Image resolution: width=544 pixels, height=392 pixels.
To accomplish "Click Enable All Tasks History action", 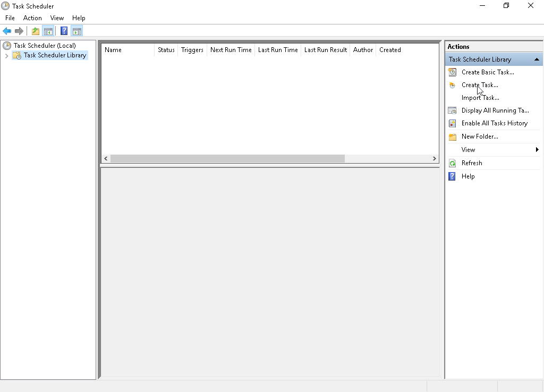I will coord(495,124).
